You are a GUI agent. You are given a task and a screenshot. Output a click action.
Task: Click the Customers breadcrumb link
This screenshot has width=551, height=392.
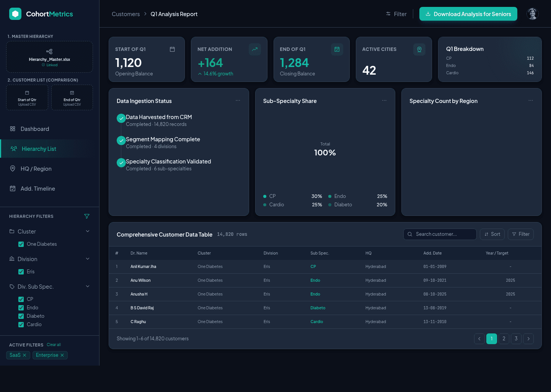coord(126,14)
